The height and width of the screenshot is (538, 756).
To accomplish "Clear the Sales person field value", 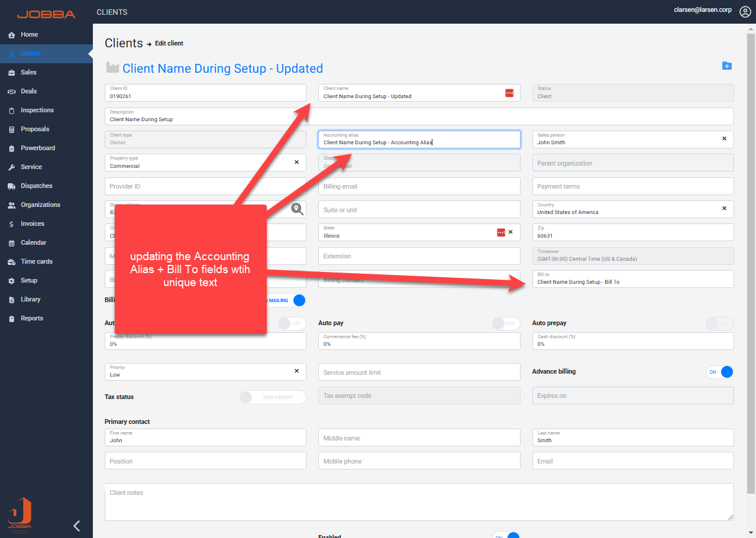I will [724, 139].
